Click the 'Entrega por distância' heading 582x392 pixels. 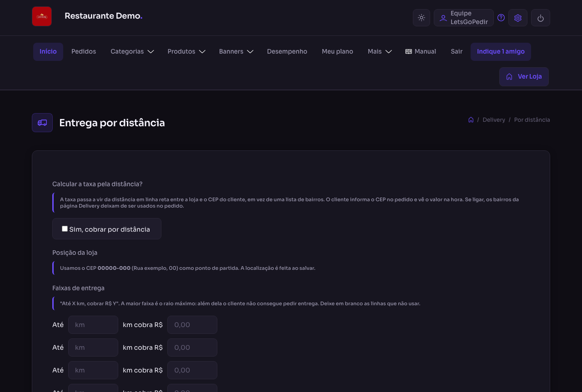(112, 123)
